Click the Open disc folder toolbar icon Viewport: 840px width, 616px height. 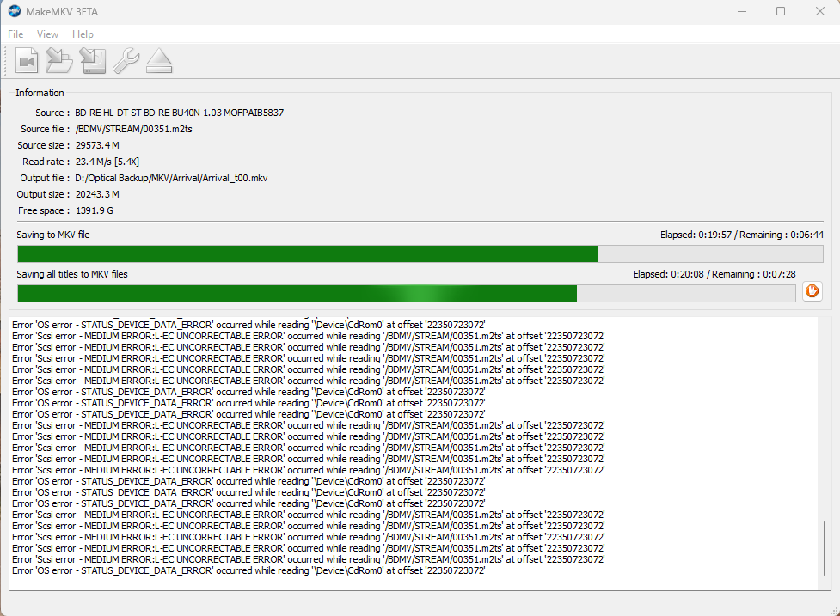coord(59,61)
